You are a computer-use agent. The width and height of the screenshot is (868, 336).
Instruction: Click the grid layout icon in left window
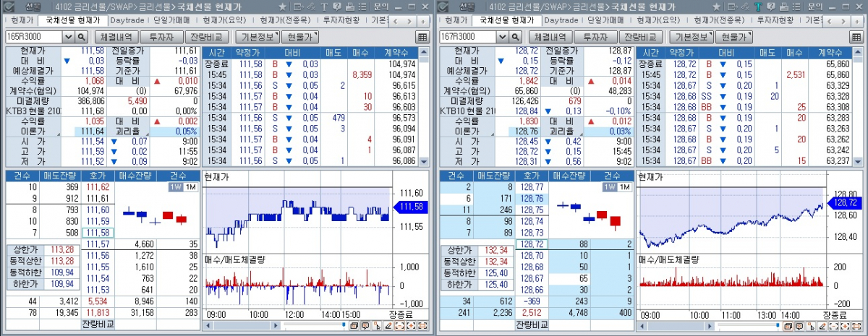422,37
